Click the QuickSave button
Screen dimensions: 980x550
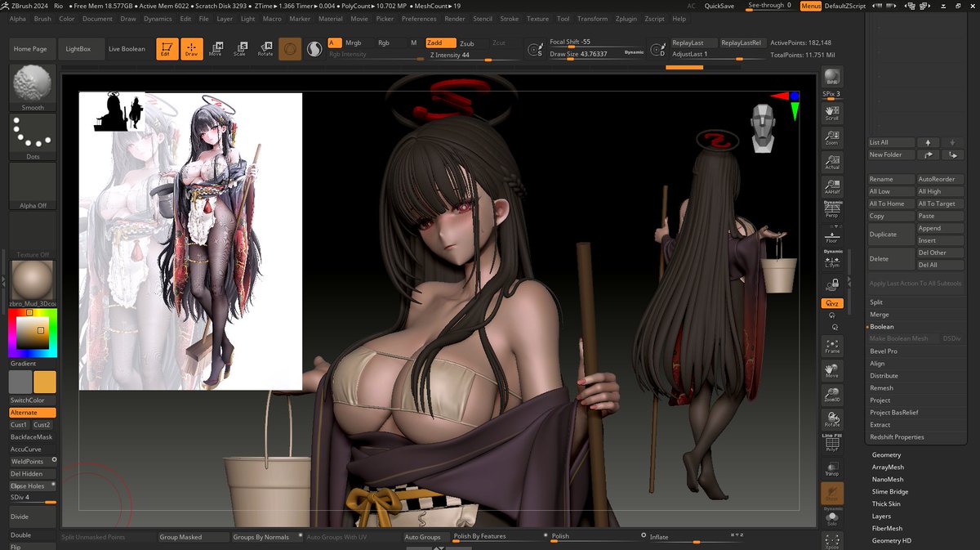[719, 6]
